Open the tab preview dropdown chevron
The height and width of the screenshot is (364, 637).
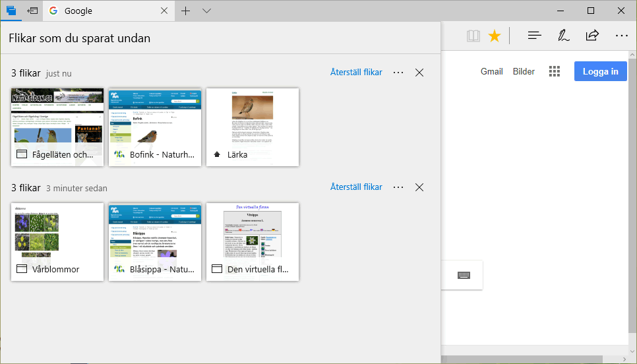tap(206, 11)
